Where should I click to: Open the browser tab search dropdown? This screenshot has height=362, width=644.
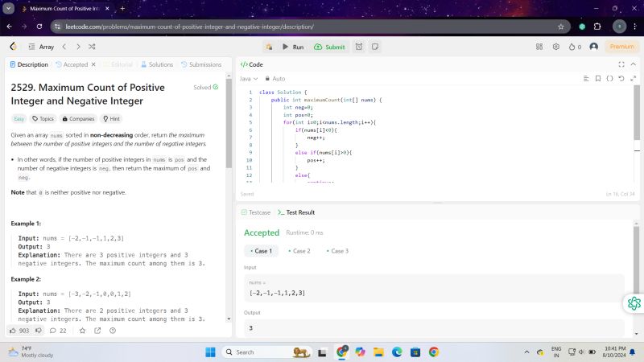(x=8, y=8)
